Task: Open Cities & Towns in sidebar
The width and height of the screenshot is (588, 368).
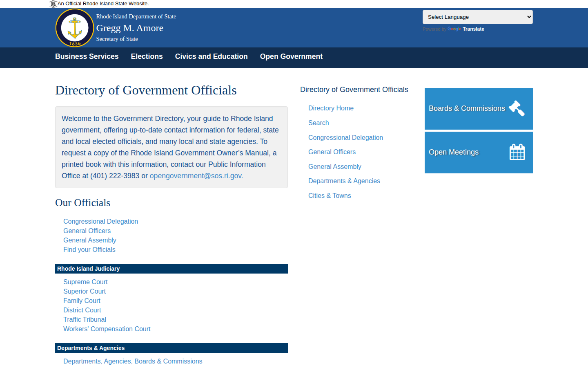Action: click(x=330, y=195)
